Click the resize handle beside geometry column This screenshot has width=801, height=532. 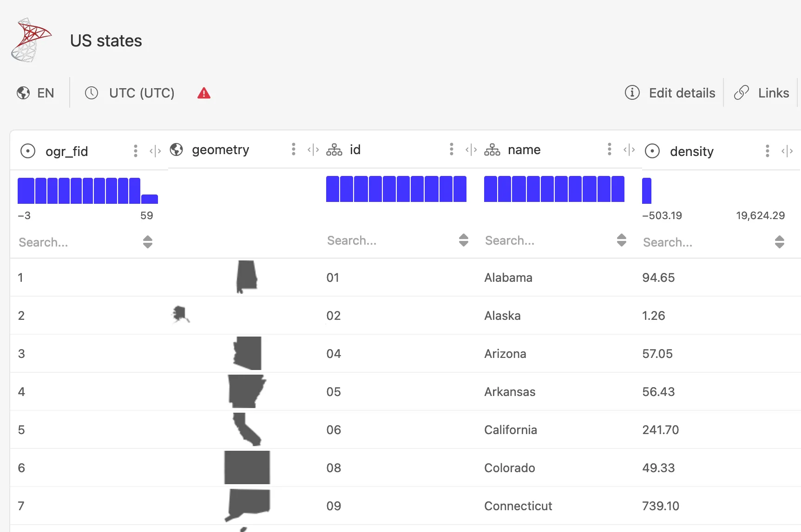coord(314,149)
